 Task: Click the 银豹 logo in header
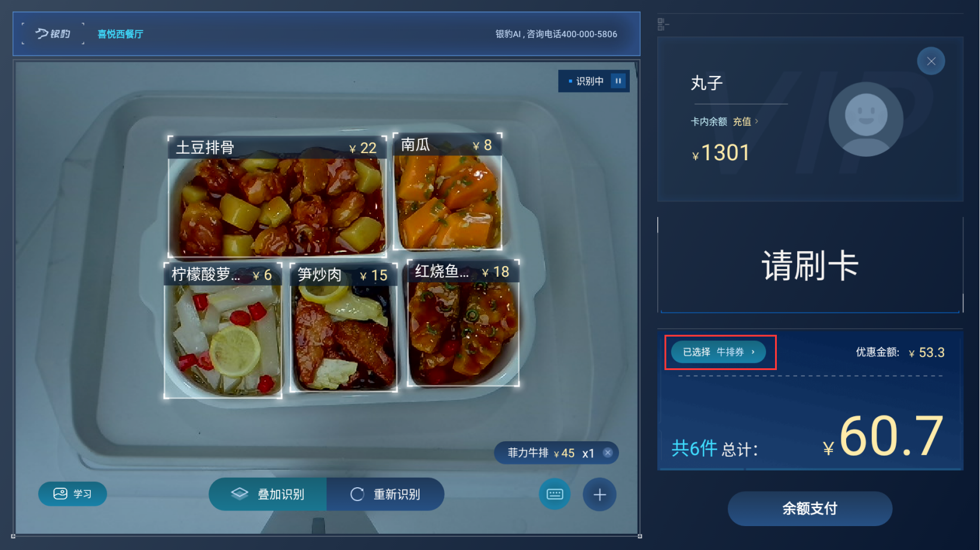pos(53,33)
